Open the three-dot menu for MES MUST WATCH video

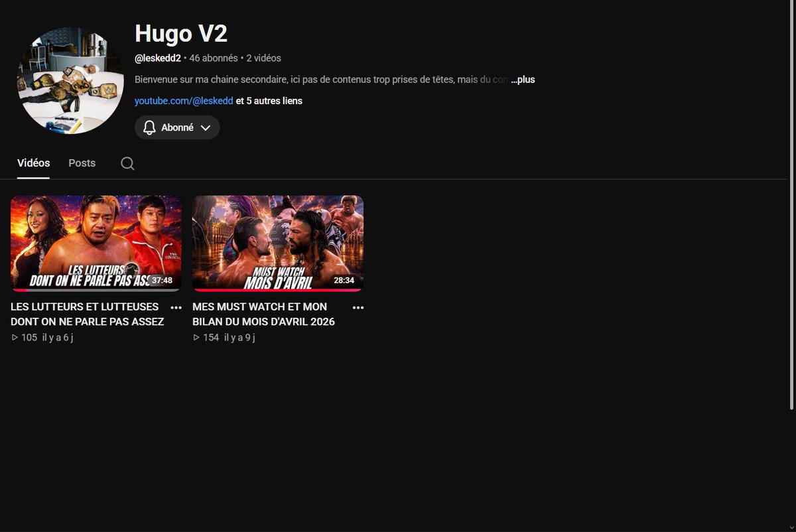tap(358, 307)
